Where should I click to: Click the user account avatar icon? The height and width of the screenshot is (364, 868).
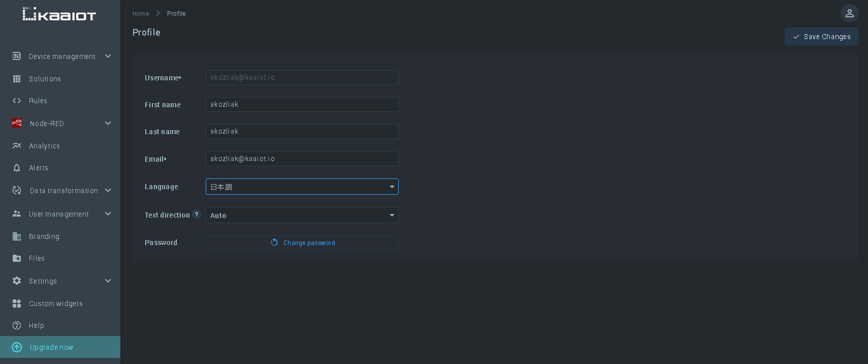pos(849,13)
